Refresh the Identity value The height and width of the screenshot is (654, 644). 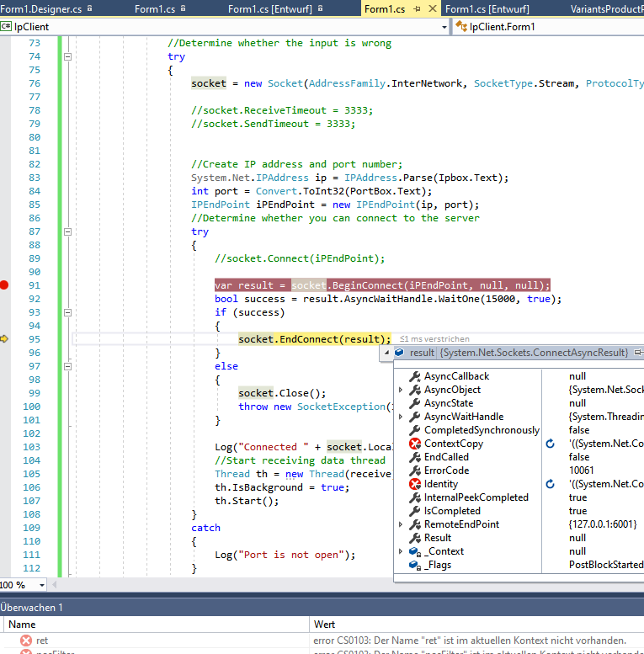551,484
